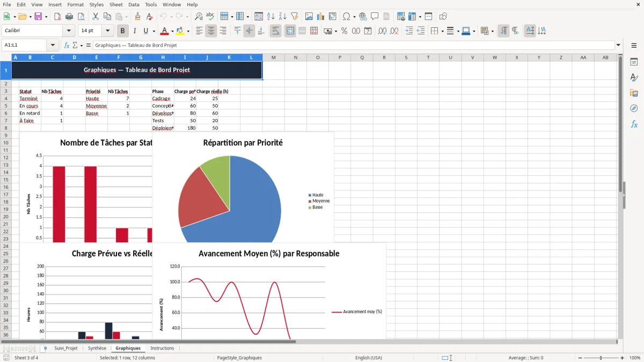Align text left
Viewport: 644px width, 362px height.
coord(199,31)
